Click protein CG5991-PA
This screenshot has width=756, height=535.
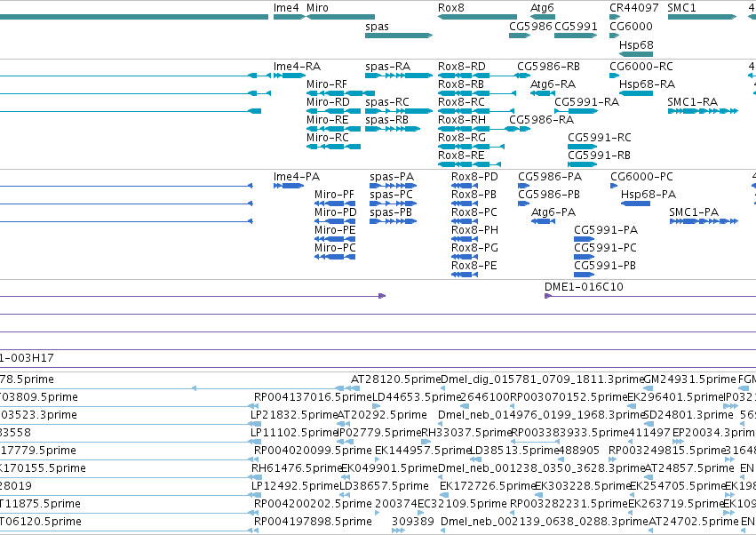tap(606, 230)
